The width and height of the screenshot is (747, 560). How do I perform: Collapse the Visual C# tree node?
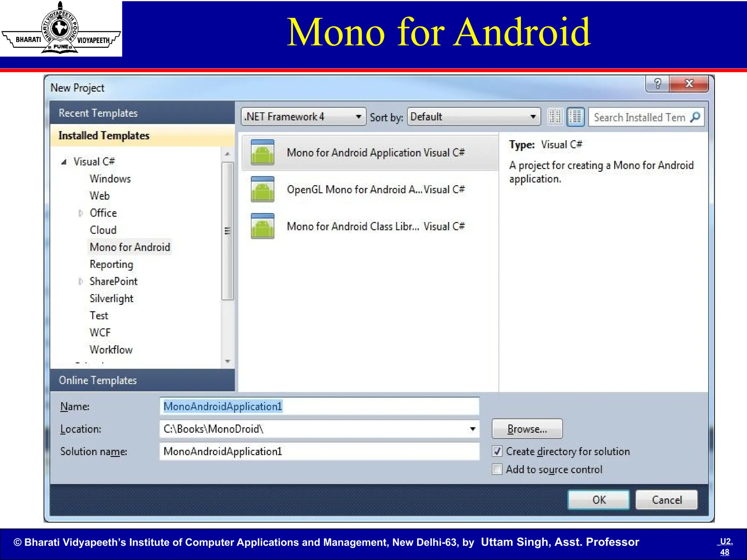tap(64, 162)
